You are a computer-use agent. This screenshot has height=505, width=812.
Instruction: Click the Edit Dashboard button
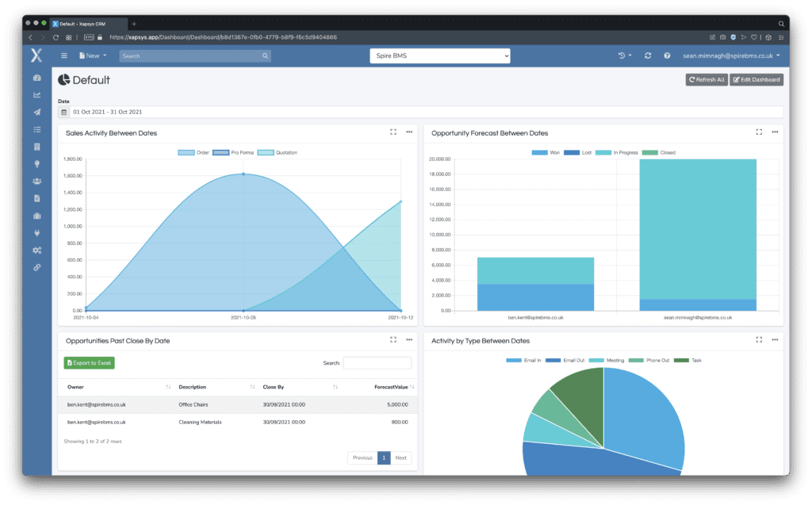(x=756, y=80)
